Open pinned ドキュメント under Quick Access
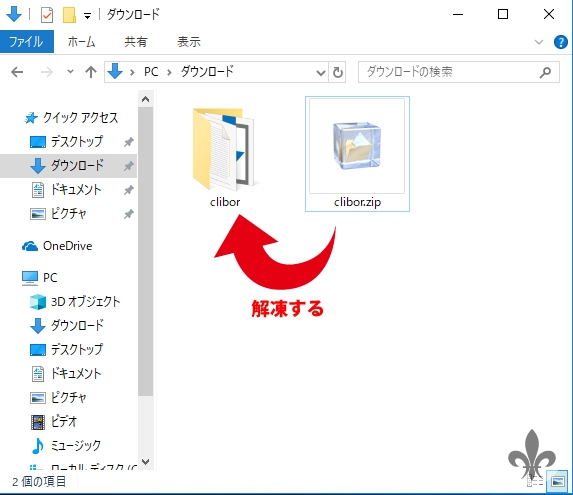Viewport: 573px width, 495px height. pos(66,190)
